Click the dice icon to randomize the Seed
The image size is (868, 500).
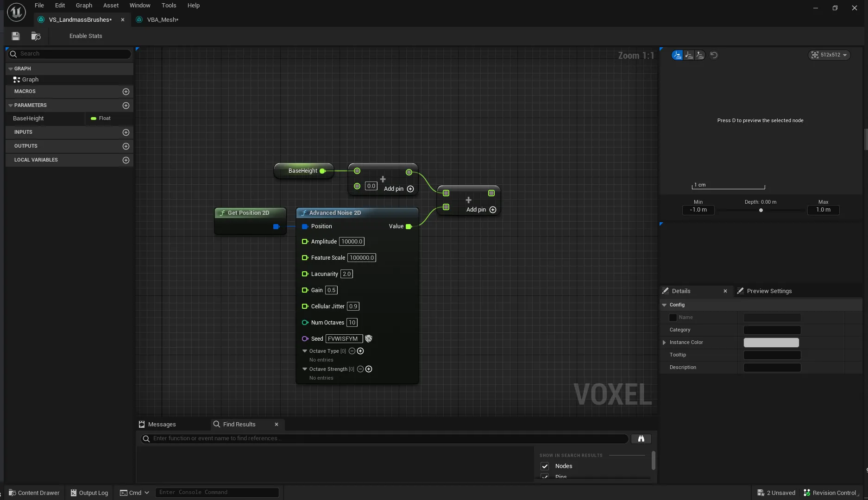[368, 338]
